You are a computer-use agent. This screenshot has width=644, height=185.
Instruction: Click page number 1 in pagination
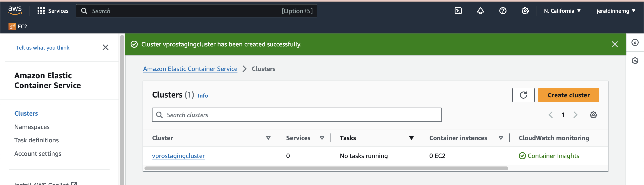pyautogui.click(x=563, y=115)
